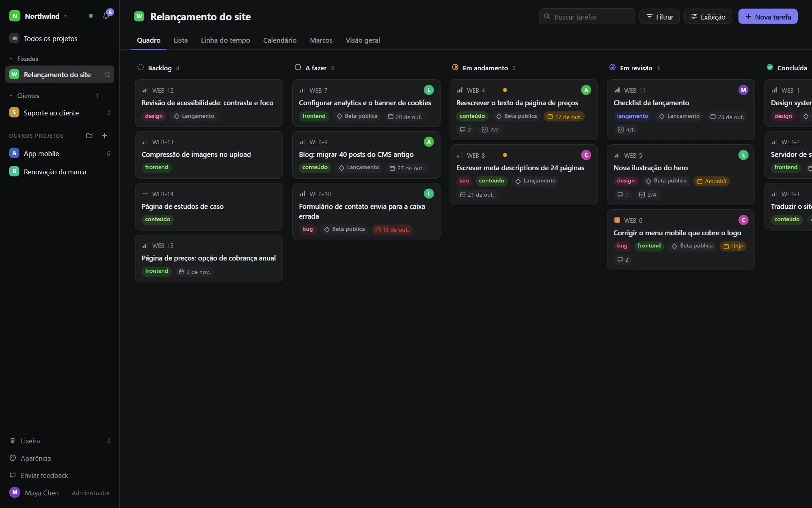The image size is (812, 508).
Task: Click the comments count on WEB-5
Action: tap(623, 194)
